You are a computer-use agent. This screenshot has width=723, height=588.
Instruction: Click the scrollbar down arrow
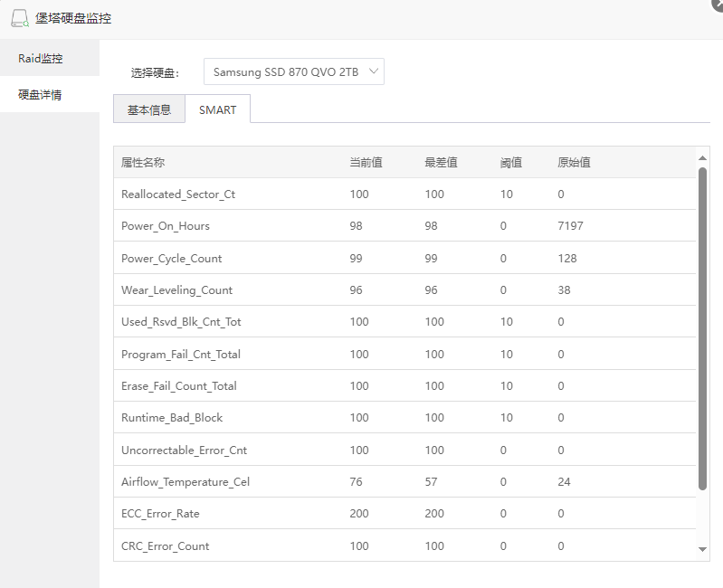[703, 549]
